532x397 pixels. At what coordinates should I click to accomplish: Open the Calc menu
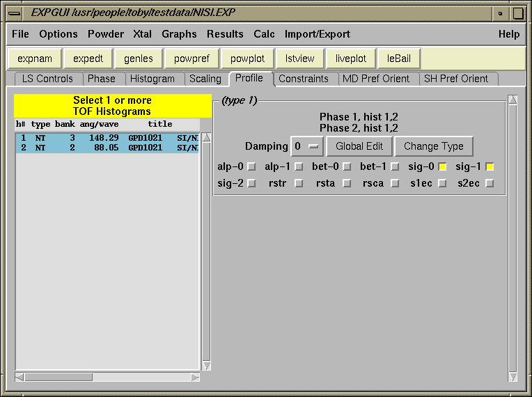click(x=264, y=34)
